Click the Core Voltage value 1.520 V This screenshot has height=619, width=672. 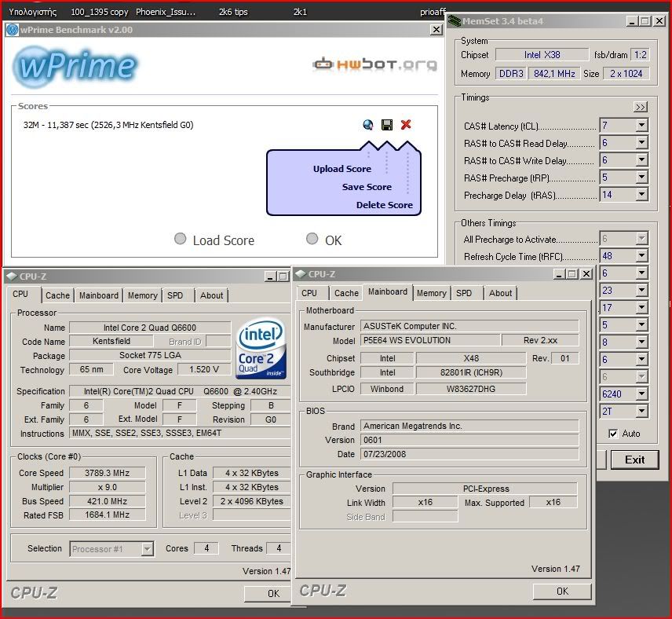coord(204,369)
